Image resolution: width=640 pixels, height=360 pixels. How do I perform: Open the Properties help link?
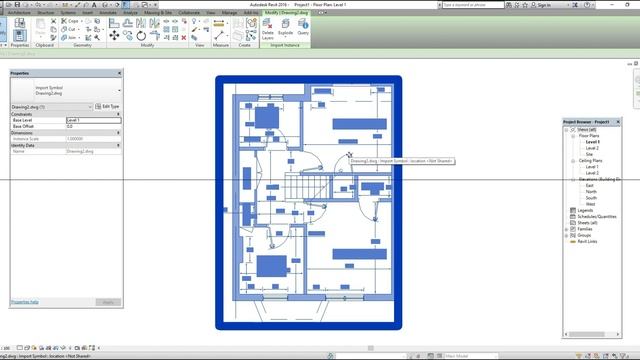pos(24,302)
